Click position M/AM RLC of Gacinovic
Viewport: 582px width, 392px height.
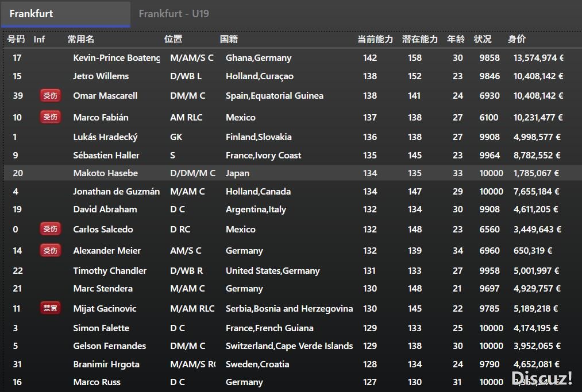(192, 309)
